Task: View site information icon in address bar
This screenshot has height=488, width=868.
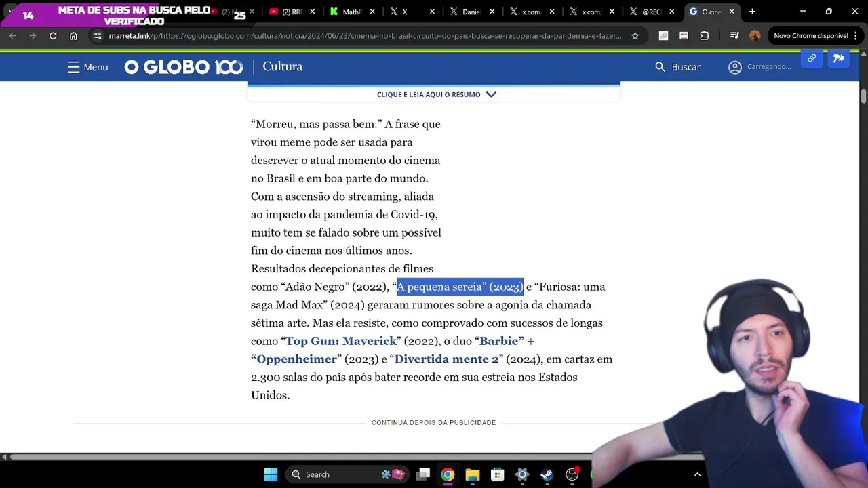Action: (x=98, y=36)
